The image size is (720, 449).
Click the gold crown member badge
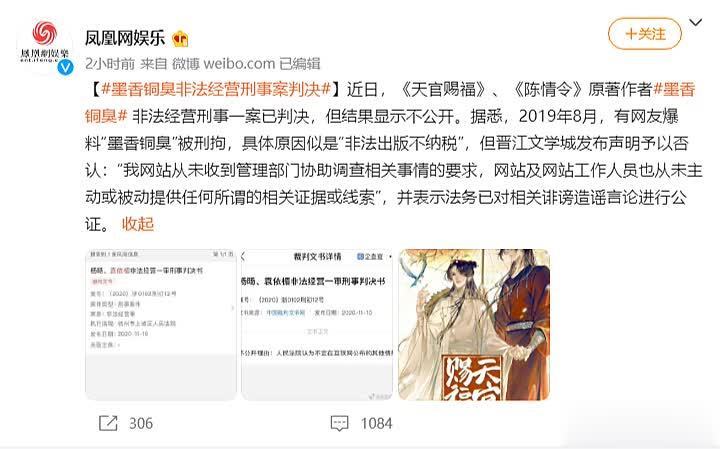pos(180,39)
